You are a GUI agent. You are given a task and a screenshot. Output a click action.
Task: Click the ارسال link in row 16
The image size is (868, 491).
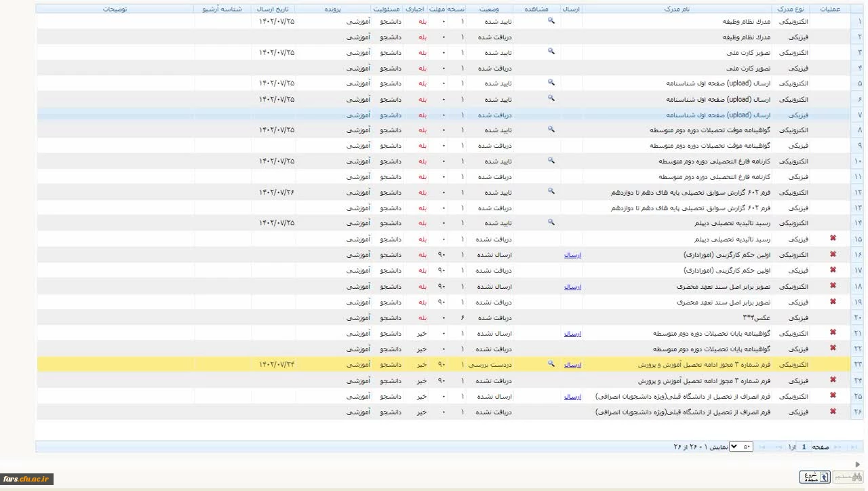572,255
